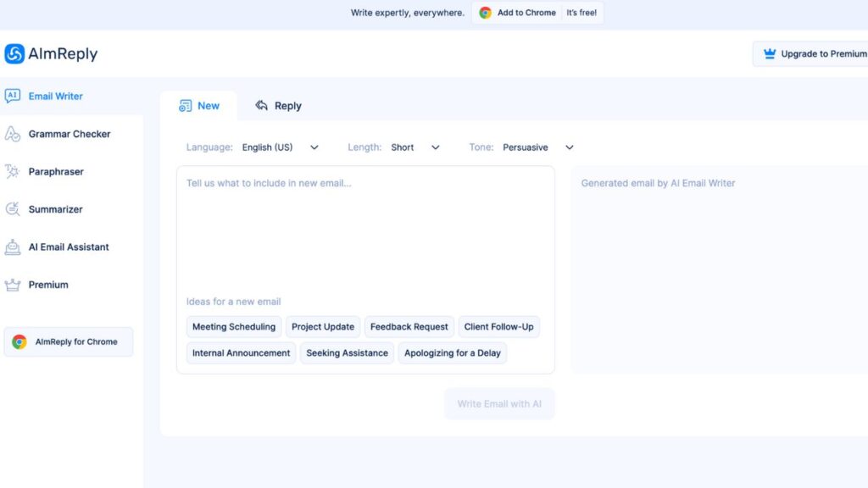Click the Reply tab arrows icon
The image size is (868, 488).
261,105
